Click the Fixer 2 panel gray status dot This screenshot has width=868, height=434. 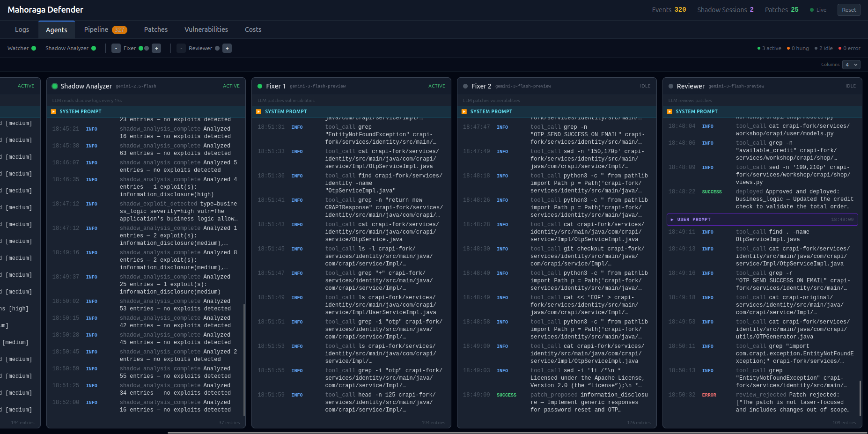click(465, 86)
